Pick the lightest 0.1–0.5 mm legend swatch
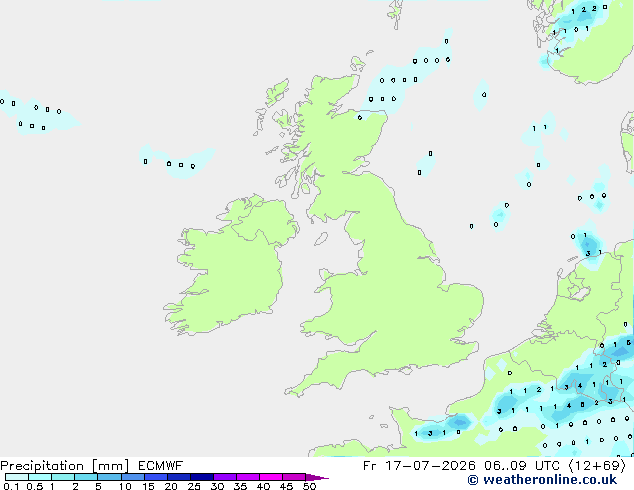 (17, 477)
